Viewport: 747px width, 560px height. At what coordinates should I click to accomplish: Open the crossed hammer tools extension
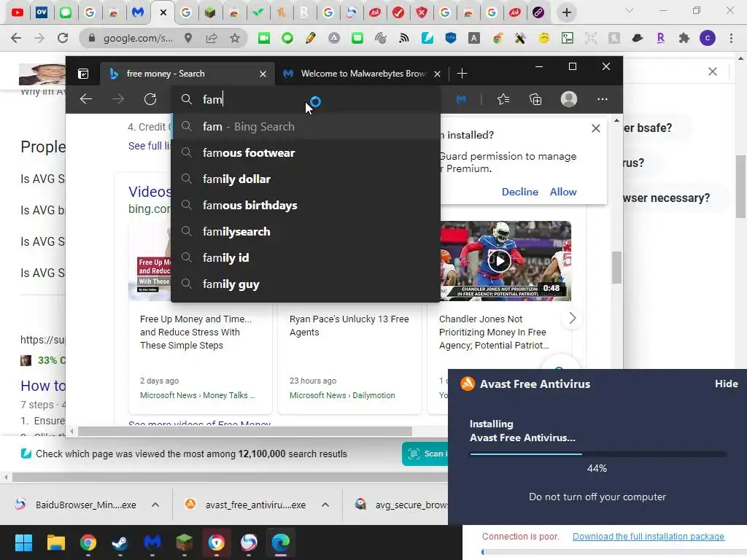(520, 38)
